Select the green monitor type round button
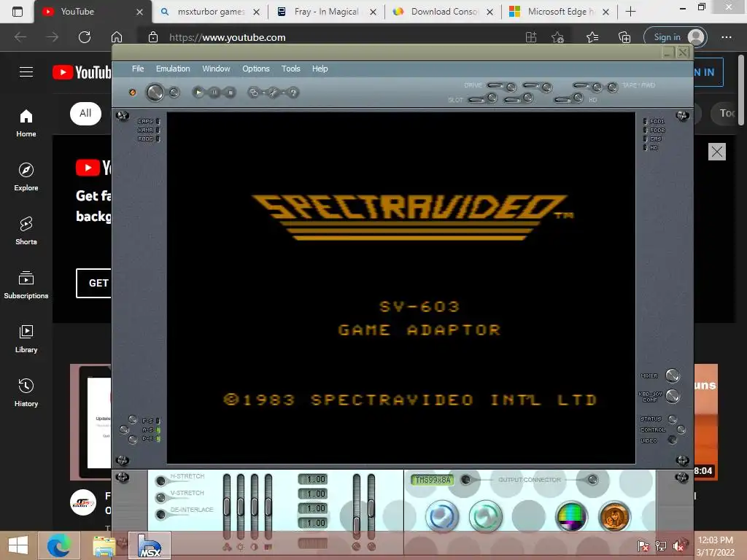Image resolution: width=747 pixels, height=560 pixels. (x=485, y=517)
